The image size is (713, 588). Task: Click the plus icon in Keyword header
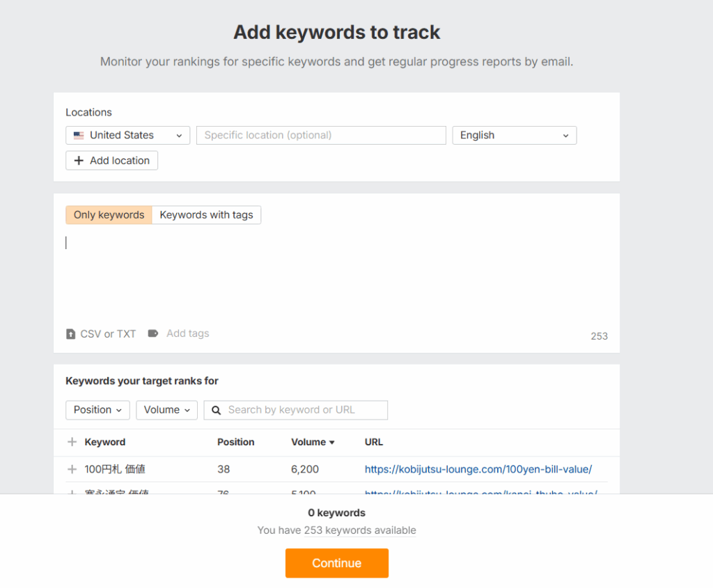pos(72,442)
